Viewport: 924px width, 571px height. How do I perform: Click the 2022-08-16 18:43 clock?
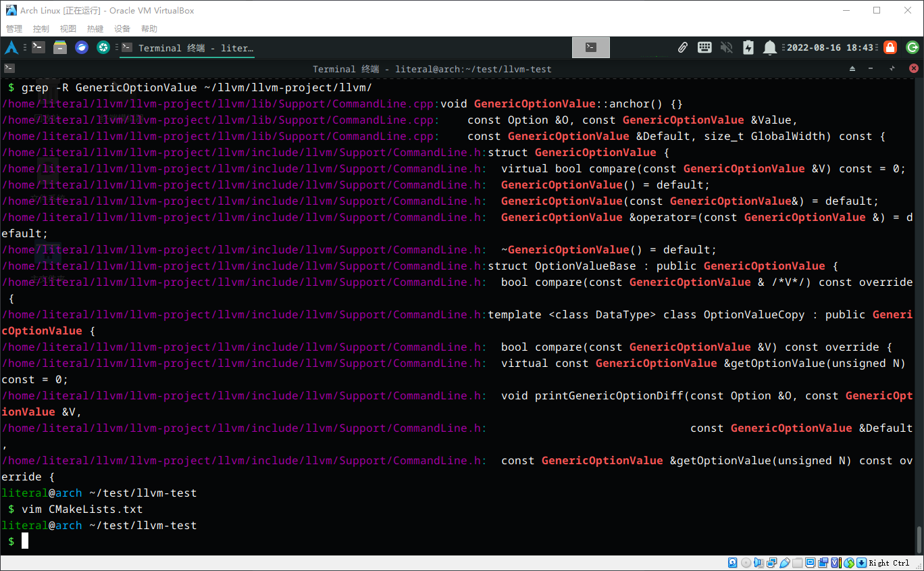point(830,48)
